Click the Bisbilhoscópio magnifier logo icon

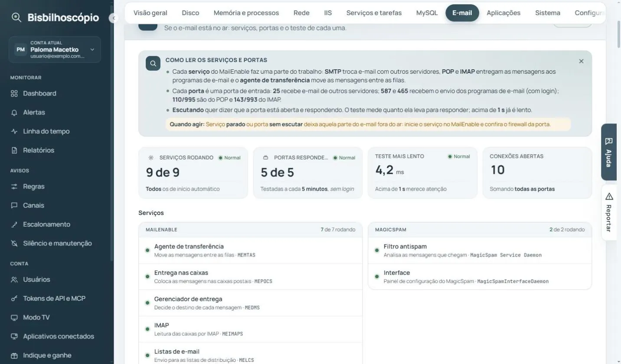[16, 18]
